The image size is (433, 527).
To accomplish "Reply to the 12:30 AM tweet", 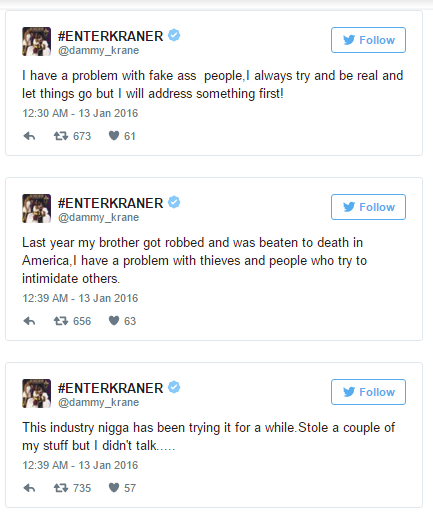I will coord(29,136).
